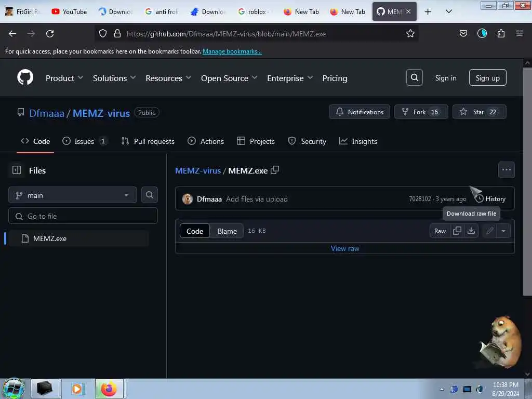The image size is (532, 399).
Task: Open the Save to Pocket icon
Action: pos(463,33)
